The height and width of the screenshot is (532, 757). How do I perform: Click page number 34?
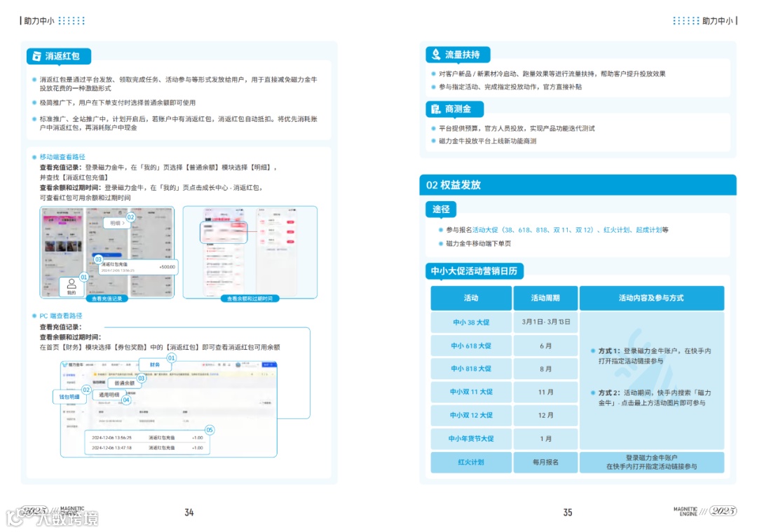pyautogui.click(x=189, y=512)
